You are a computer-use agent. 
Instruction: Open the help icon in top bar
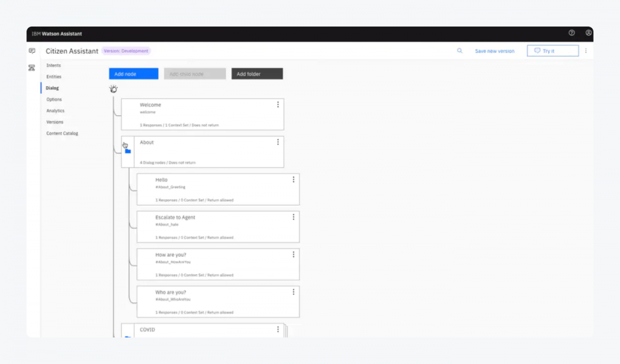coord(571,33)
